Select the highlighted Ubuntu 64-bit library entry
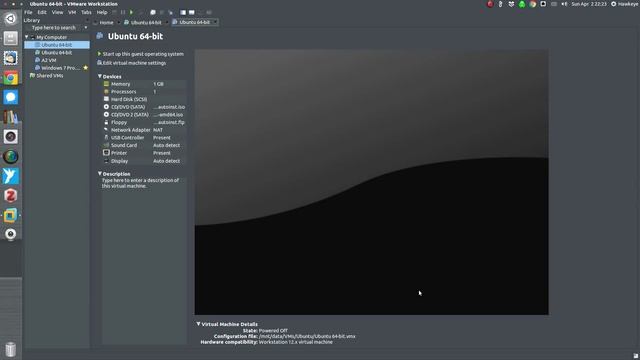 click(x=57, y=45)
